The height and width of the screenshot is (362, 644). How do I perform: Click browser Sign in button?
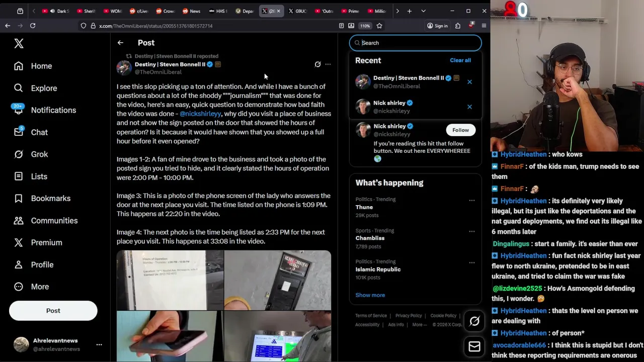437,26
